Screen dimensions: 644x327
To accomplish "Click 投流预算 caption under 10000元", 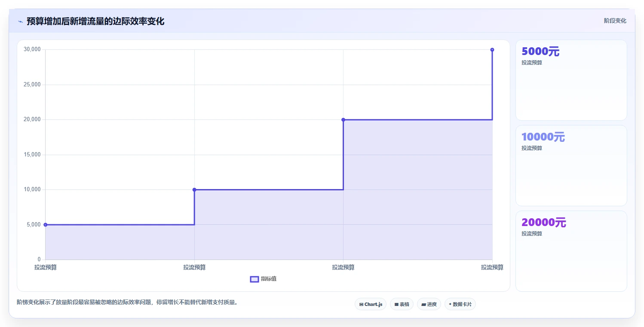I will click(x=532, y=148).
